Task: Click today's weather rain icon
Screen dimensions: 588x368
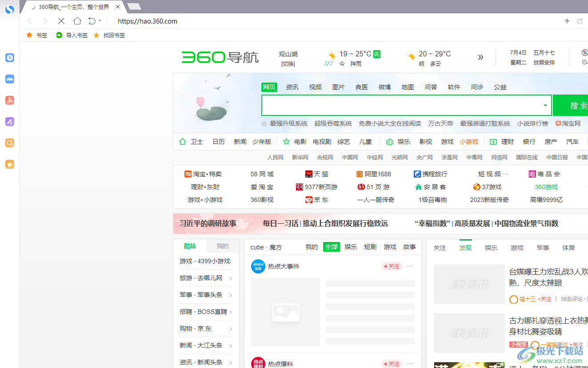Action: [329, 59]
